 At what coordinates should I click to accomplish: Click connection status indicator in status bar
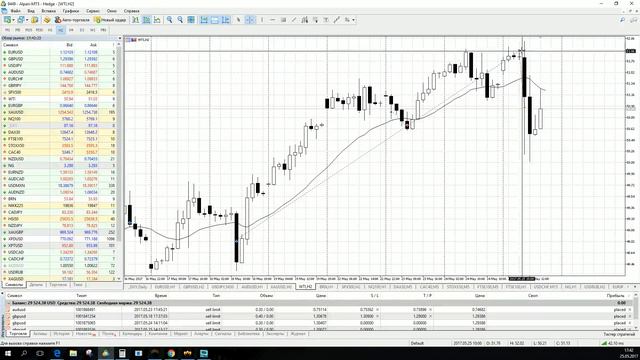(x=613, y=343)
